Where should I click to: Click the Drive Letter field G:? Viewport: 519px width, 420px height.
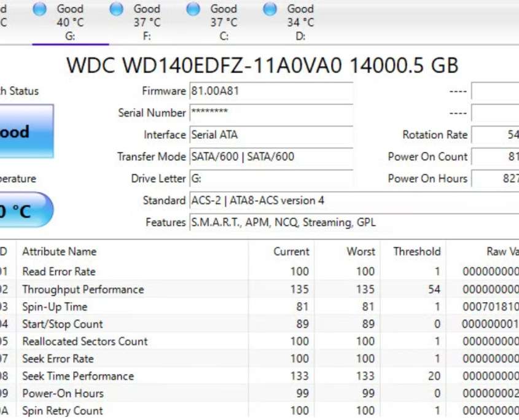coord(271,179)
